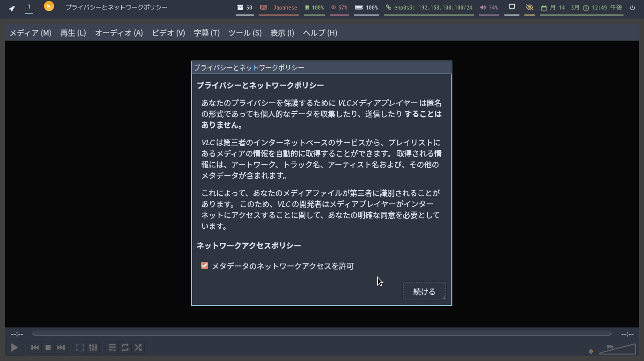Viewport: 644px width, 361px height.
Task: Click the CPU 37% indicator
Action: [x=339, y=8]
